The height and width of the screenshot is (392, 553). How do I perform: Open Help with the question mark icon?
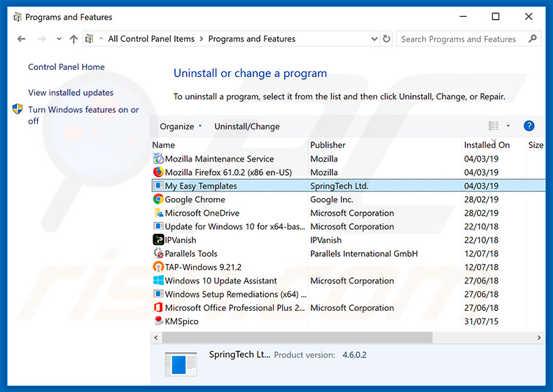pyautogui.click(x=528, y=126)
